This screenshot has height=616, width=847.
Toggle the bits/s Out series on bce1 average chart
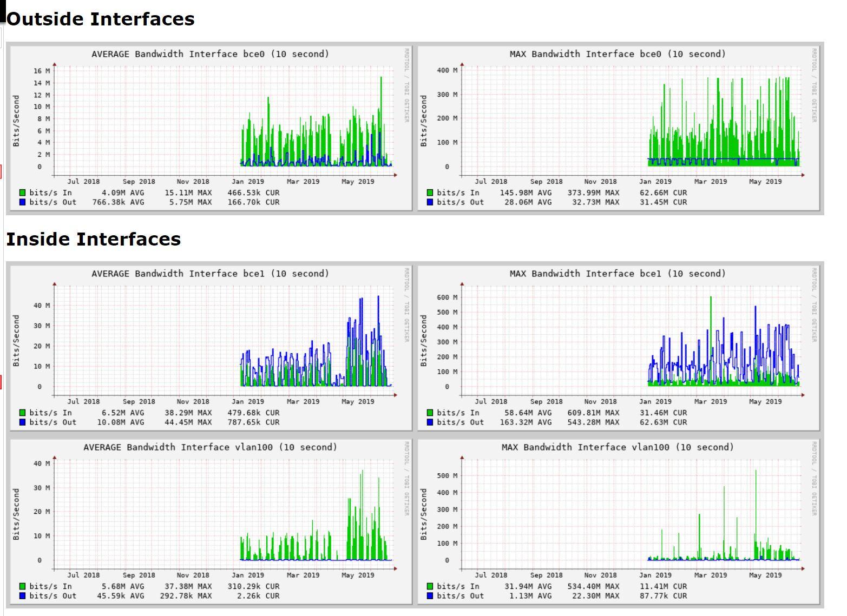point(22,422)
